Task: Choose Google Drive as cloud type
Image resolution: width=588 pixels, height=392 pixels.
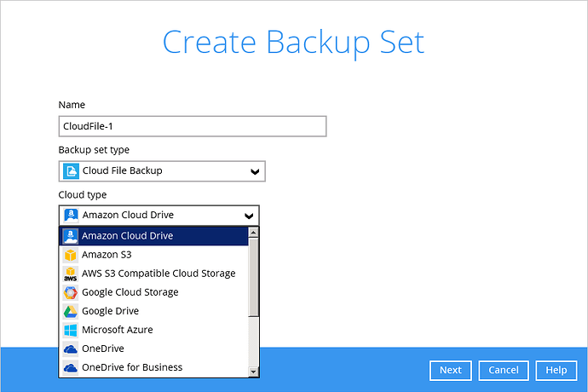Action: point(110,311)
